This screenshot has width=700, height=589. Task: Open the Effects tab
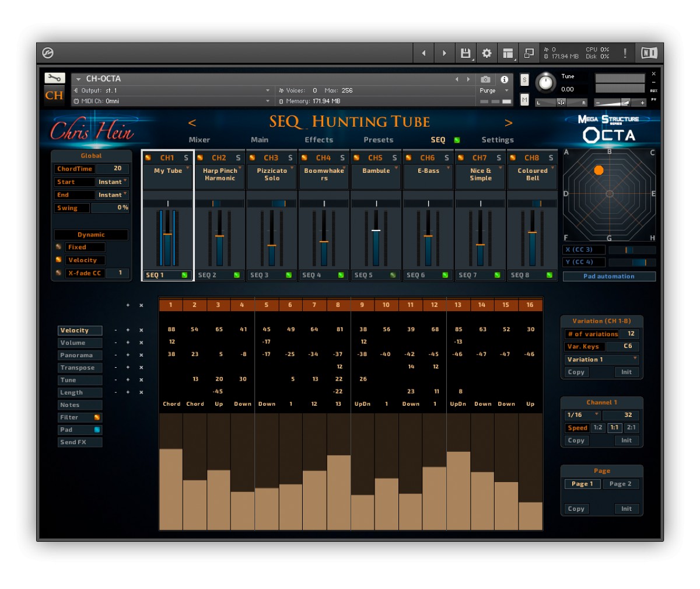(318, 140)
